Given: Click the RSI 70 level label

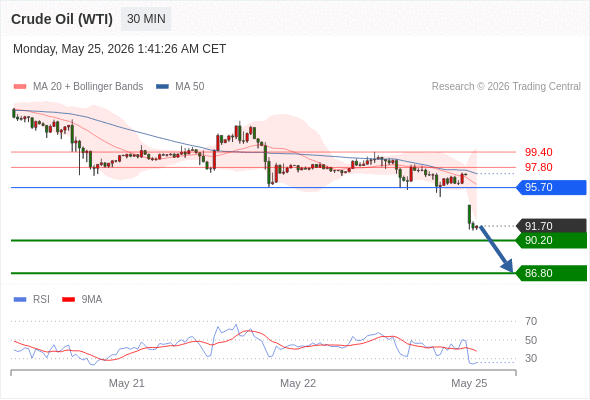Looking at the screenshot, I should [x=531, y=321].
